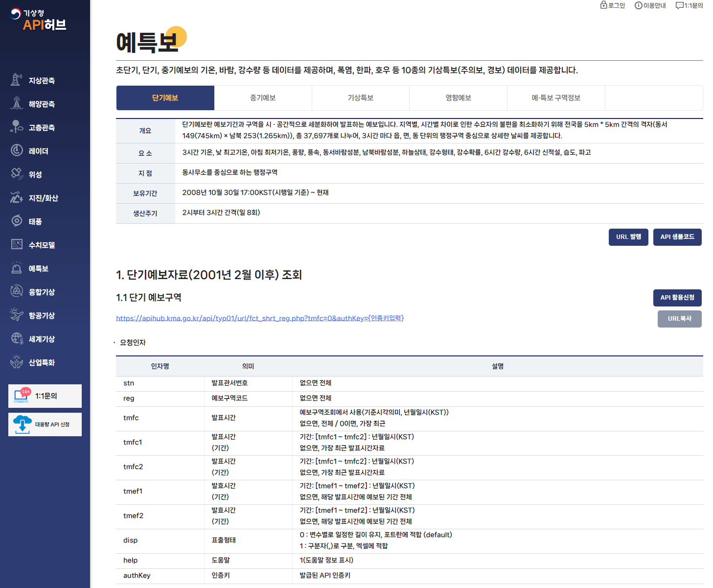Click the 로그인 lock icon
The height and width of the screenshot is (588, 713).
pos(604,5)
